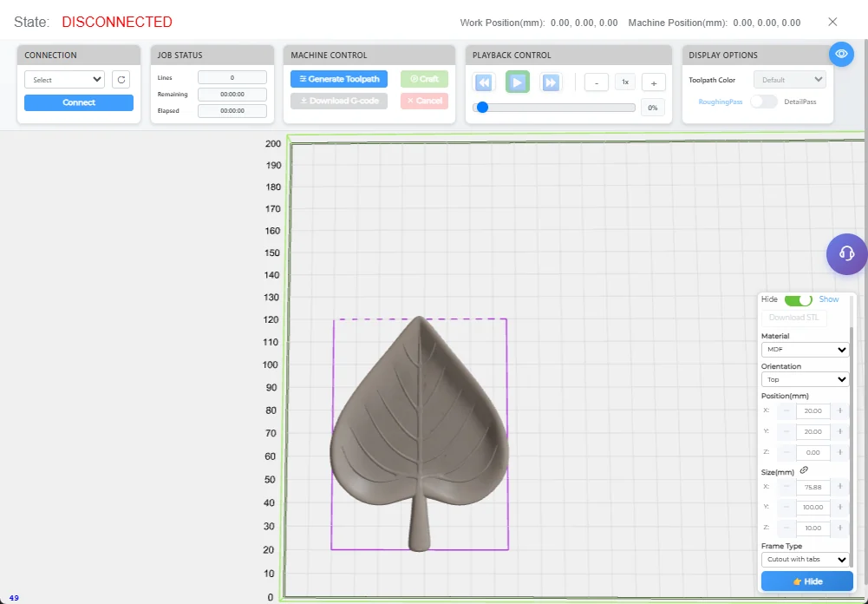Click Generate Toolpath
868x604 pixels.
click(x=339, y=79)
